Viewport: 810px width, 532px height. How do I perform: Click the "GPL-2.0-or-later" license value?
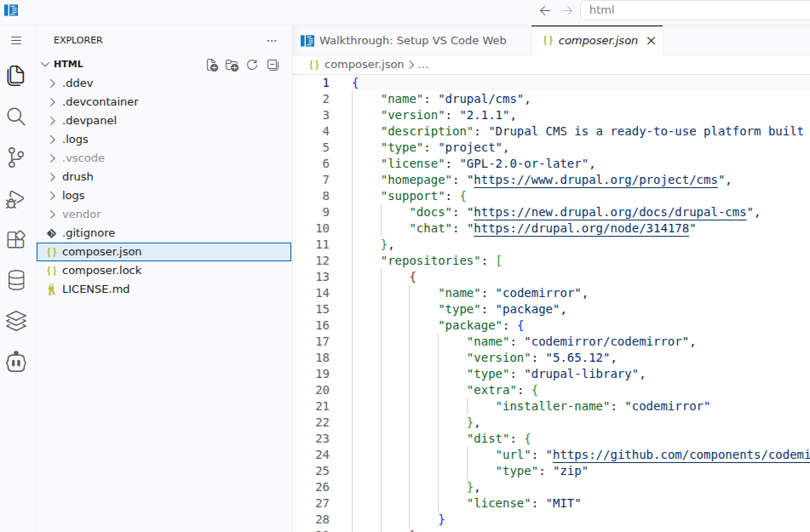pyautogui.click(x=524, y=163)
